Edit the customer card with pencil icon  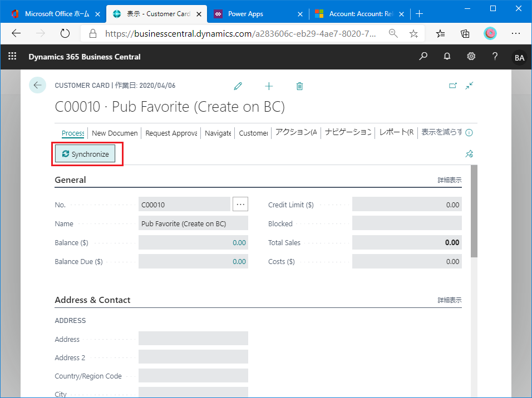[x=238, y=86]
